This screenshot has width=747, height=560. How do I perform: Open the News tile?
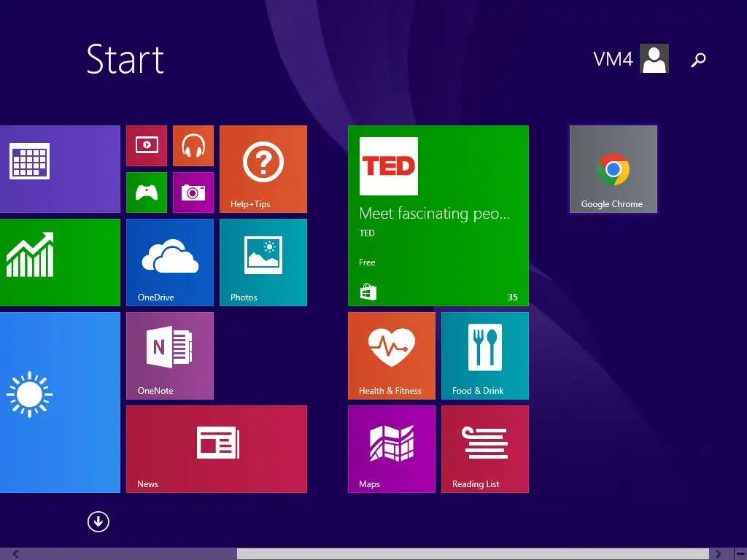[x=217, y=449]
